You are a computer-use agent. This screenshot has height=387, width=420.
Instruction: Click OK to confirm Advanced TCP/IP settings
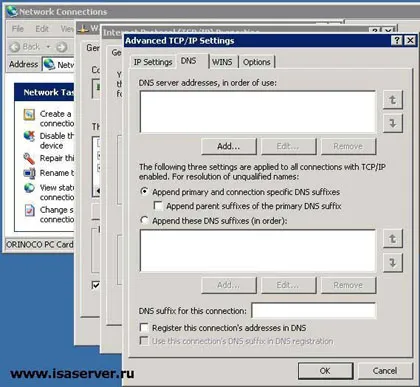pos(325,371)
